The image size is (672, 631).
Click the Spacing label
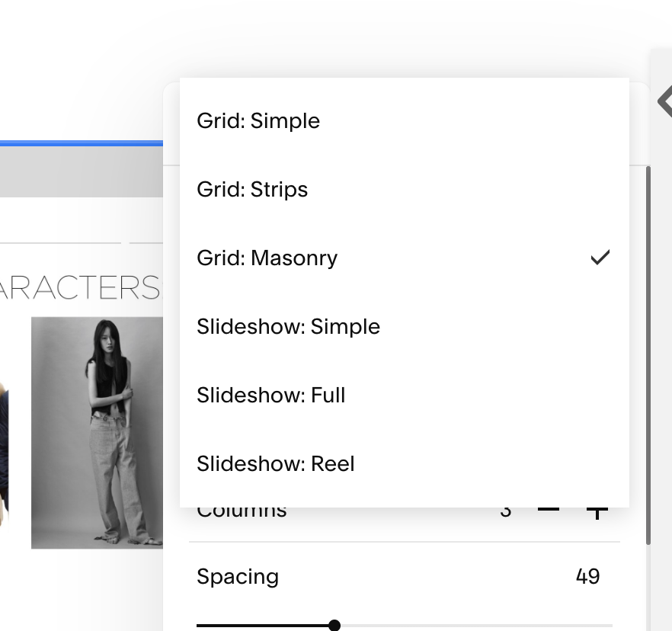tap(238, 577)
